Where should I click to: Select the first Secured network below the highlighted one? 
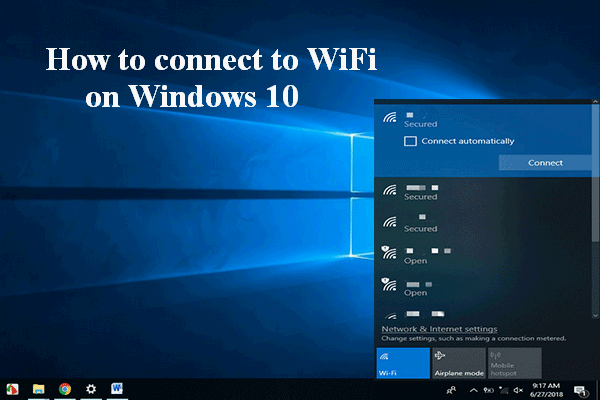(483, 192)
